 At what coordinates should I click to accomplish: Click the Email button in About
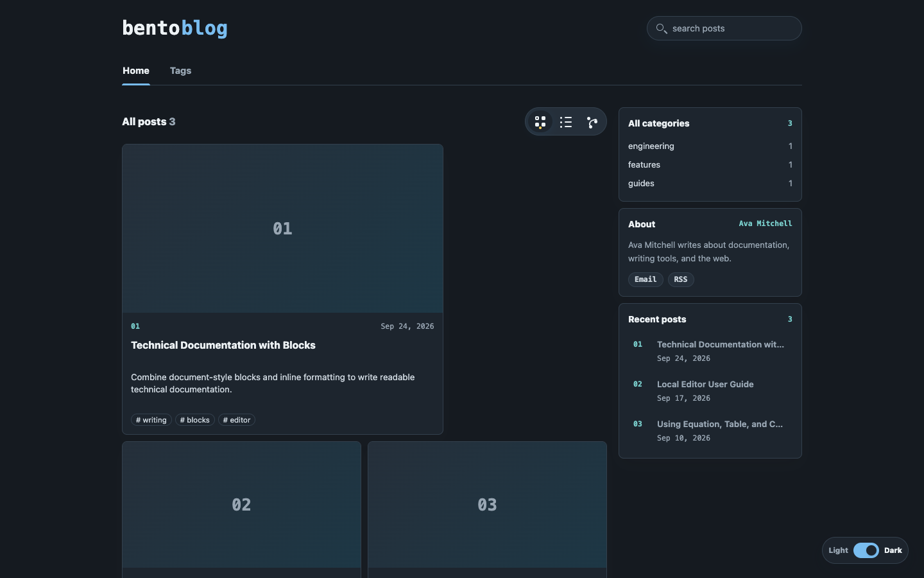click(x=646, y=279)
